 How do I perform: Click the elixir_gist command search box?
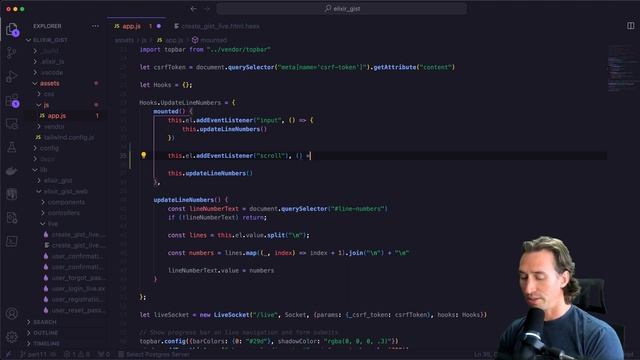pyautogui.click(x=342, y=9)
